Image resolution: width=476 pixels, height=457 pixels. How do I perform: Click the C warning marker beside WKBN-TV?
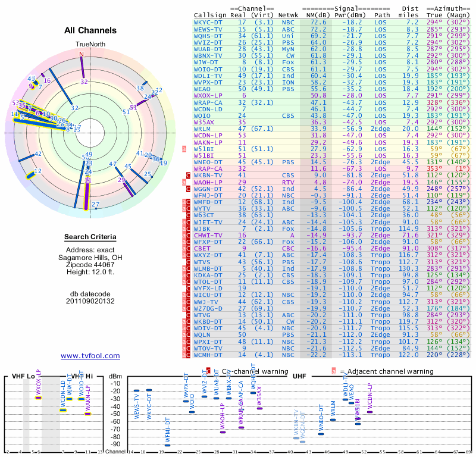[188, 175]
